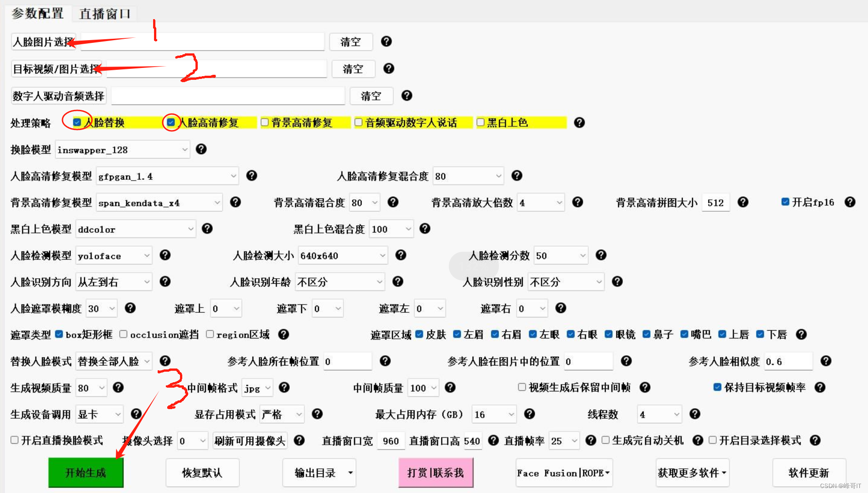The height and width of the screenshot is (493, 868).
Task: Enable 视频生成后保留中间帧 checkbox
Action: point(522,387)
